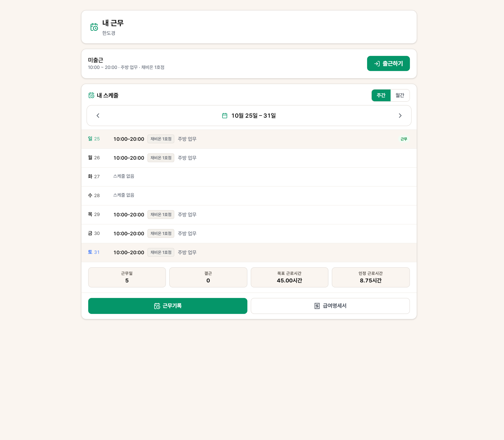Viewport: 504px width, 440px height.
Task: Click the calendar icon in 근무기록 button
Action: [157, 306]
